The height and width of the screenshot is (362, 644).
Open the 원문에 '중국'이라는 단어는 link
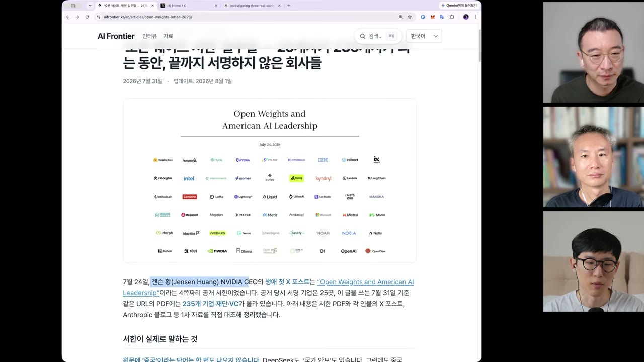tap(191, 360)
